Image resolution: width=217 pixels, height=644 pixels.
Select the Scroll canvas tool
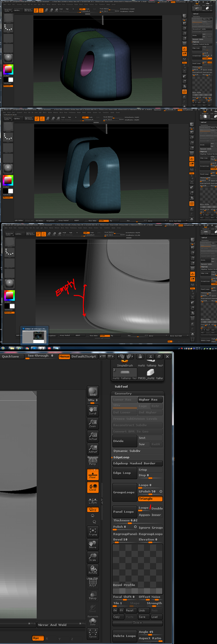tap(93, 411)
